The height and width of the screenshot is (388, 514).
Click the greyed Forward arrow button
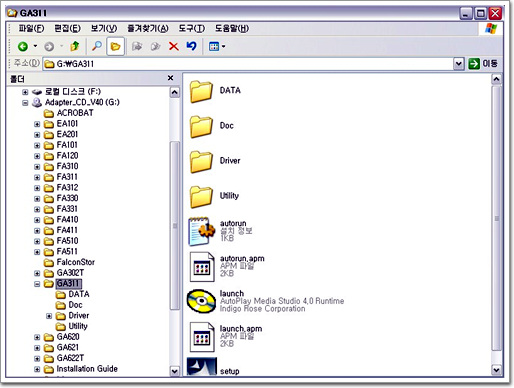click(49, 46)
